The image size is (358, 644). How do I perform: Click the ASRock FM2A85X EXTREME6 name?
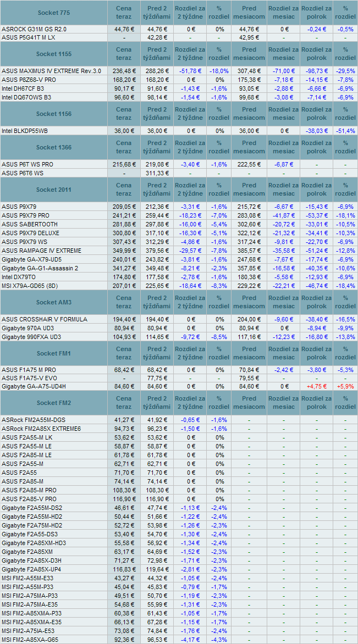[41, 429]
